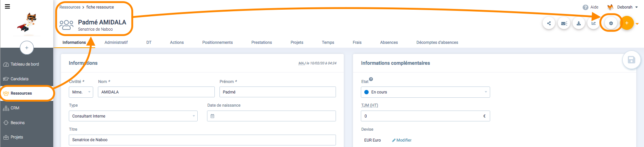The image size is (644, 147).
Task: Click the orange plus add button
Action: 627,23
